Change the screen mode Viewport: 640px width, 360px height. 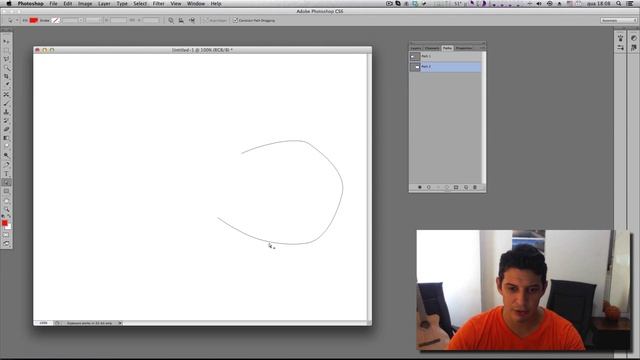tap(6, 243)
